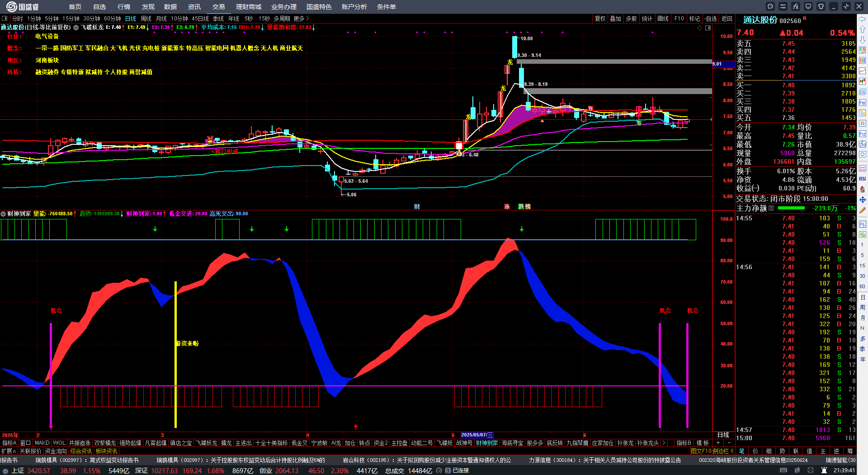Select the 筹 chip distribution tab
The width and height of the screenshot is (868, 475).
pyautogui.click(x=850, y=451)
